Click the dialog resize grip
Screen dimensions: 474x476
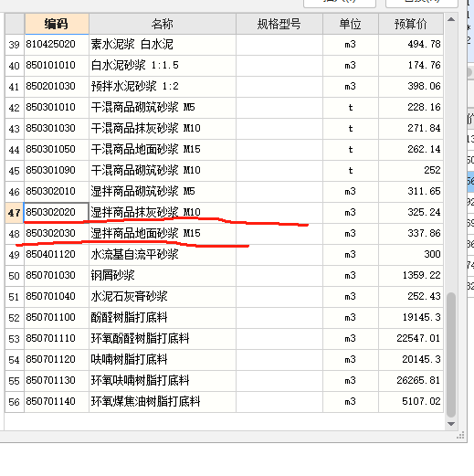(460, 436)
